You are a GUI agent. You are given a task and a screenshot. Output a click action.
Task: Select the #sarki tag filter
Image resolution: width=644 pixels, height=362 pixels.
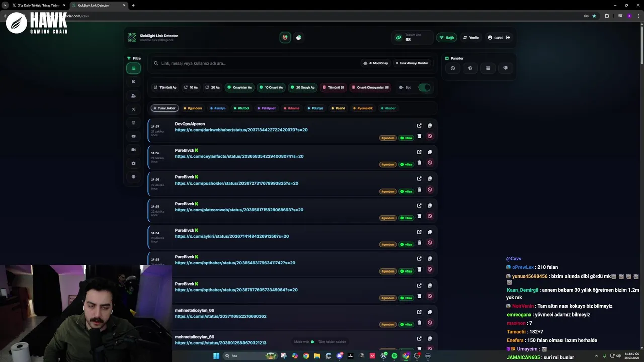pyautogui.click(x=339, y=108)
